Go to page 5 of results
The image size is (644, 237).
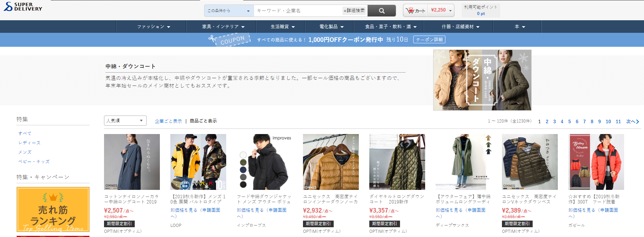[x=569, y=121]
